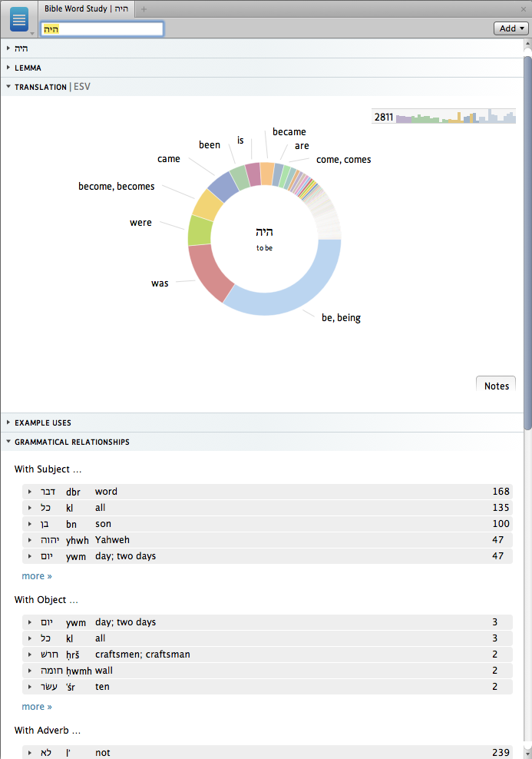Click 'more »' under With Subject

coord(37,576)
